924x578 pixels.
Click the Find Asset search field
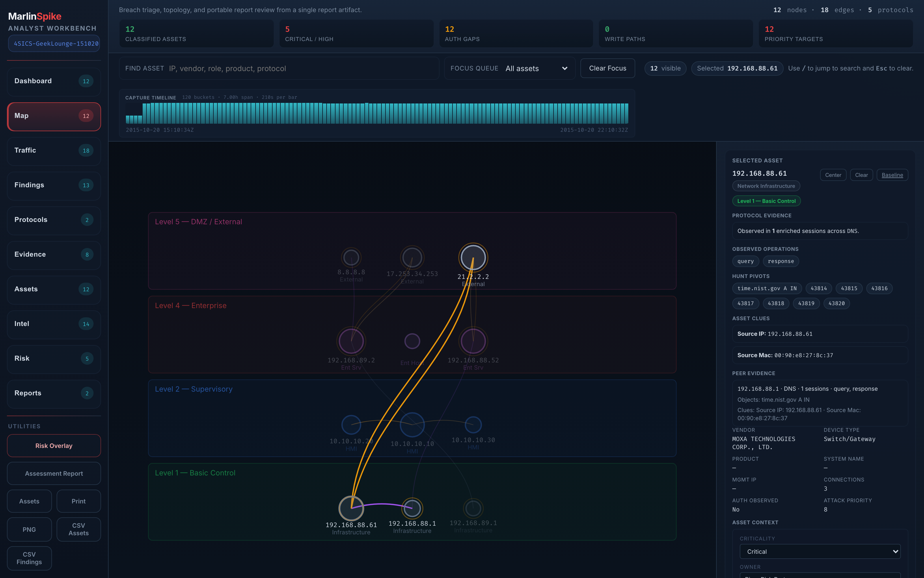(279, 68)
